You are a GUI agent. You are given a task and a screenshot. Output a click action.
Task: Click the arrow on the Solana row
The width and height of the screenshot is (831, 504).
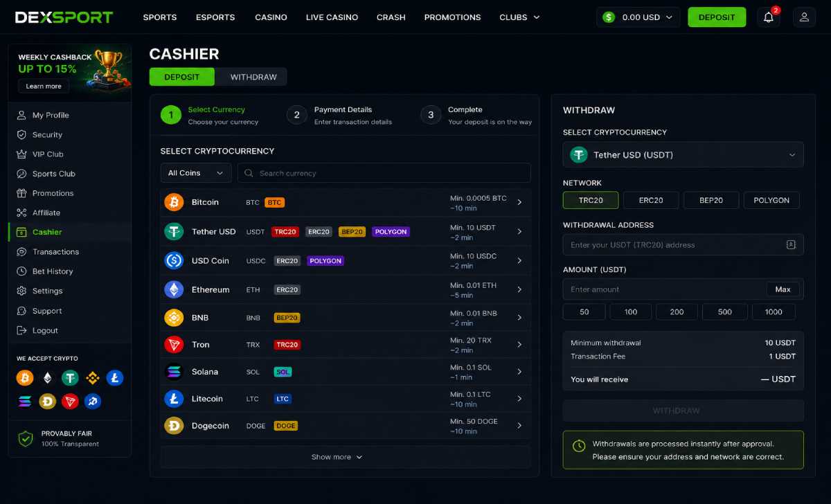coord(519,372)
